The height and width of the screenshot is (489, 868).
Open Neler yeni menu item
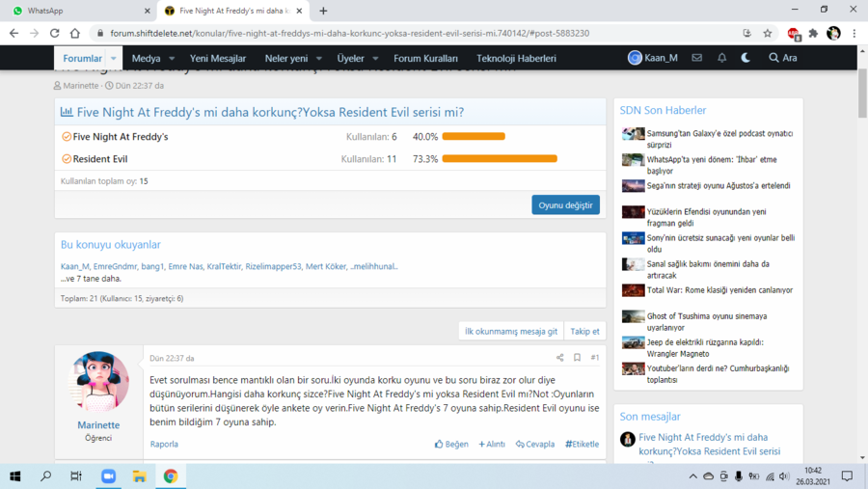click(286, 58)
